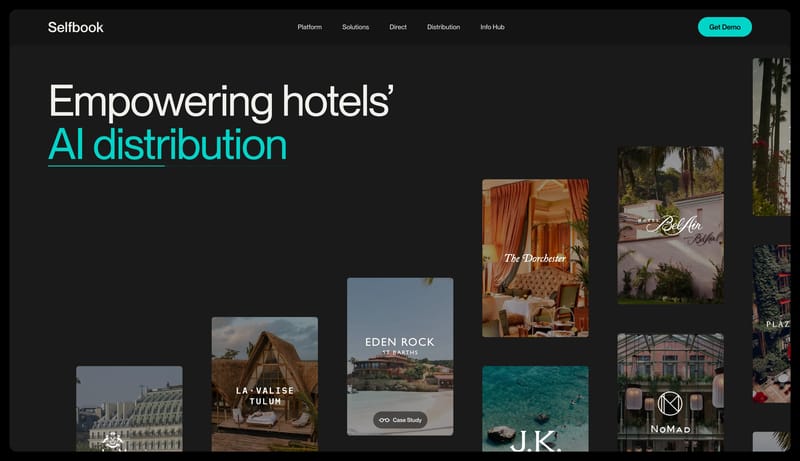Click the Selfbook logo

click(x=75, y=27)
